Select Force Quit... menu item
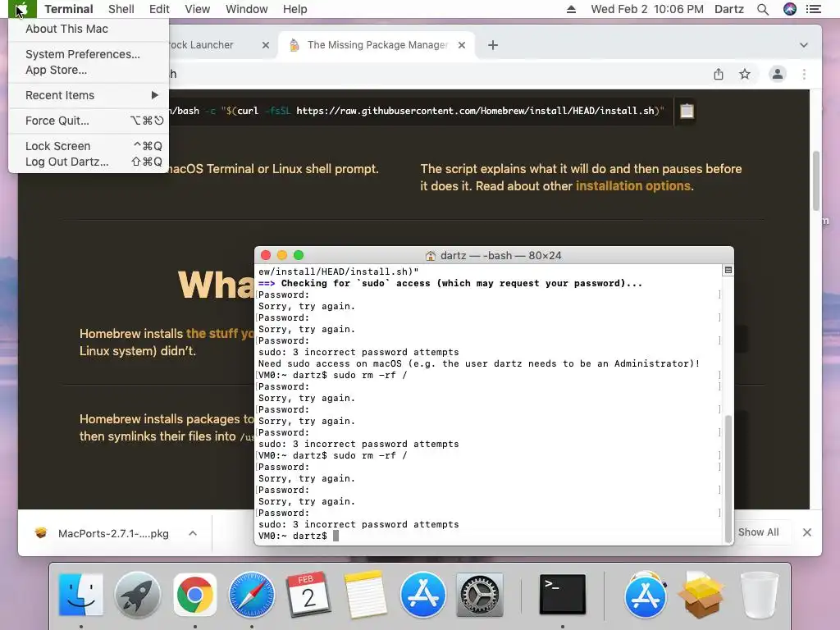 (89, 121)
